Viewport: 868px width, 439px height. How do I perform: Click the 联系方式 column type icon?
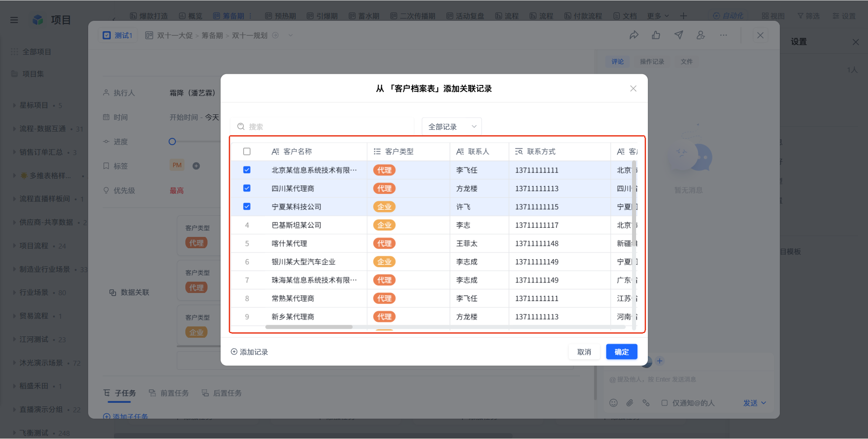tap(519, 151)
